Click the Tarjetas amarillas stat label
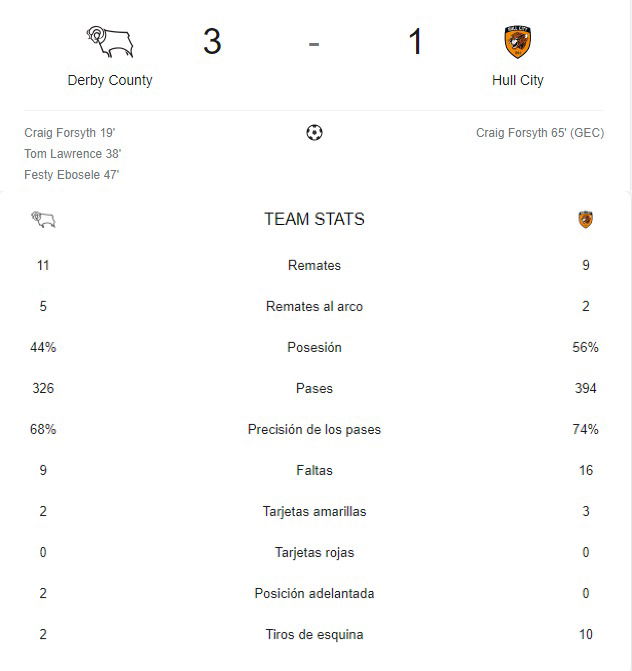Screen dimensions: 632x671 (315, 511)
